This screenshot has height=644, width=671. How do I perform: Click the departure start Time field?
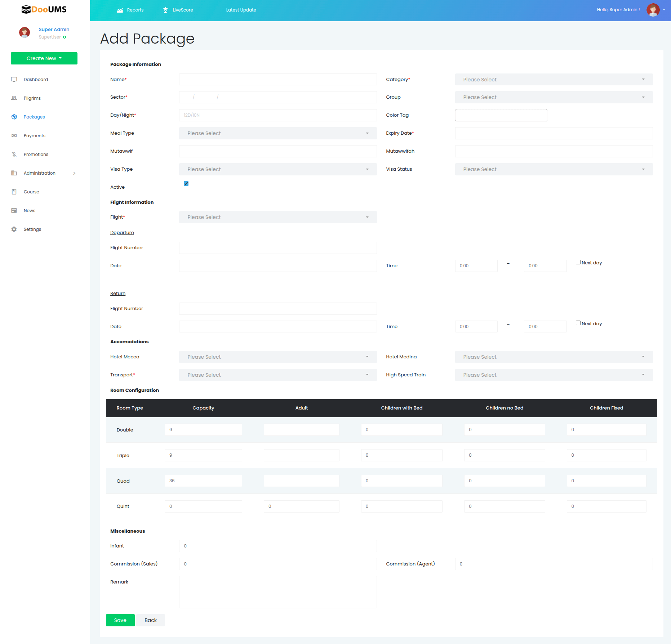tap(476, 266)
